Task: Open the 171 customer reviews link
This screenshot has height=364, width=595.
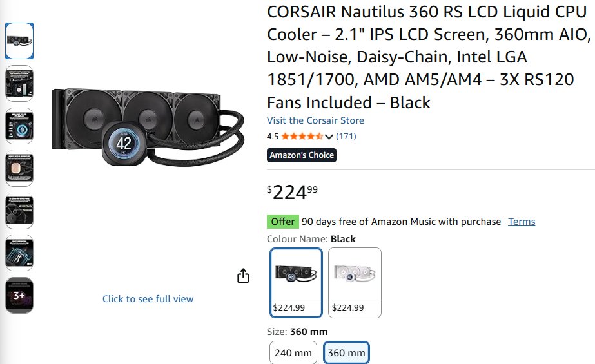Action: pos(346,137)
